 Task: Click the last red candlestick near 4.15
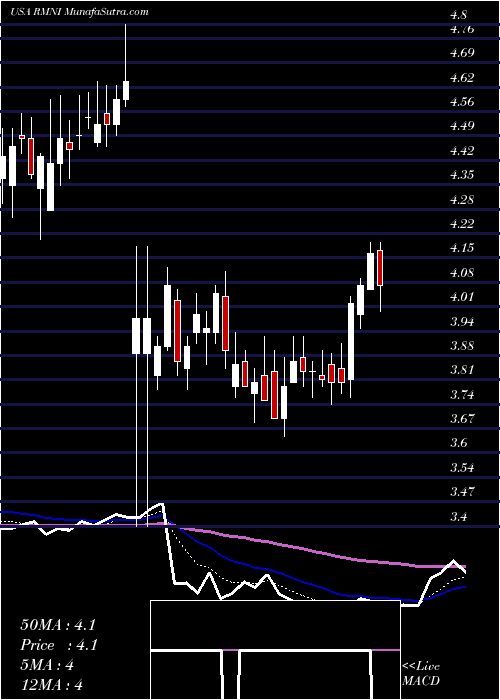[x=380, y=277]
